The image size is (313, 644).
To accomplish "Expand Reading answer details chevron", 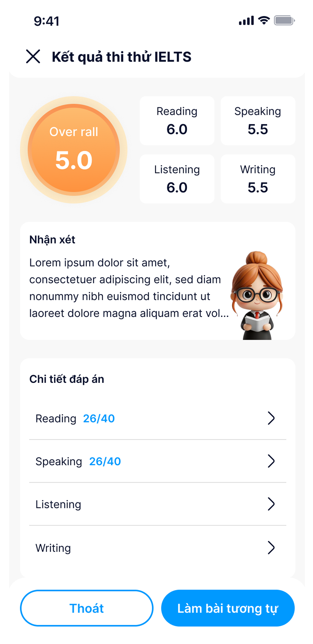I will [x=271, y=418].
